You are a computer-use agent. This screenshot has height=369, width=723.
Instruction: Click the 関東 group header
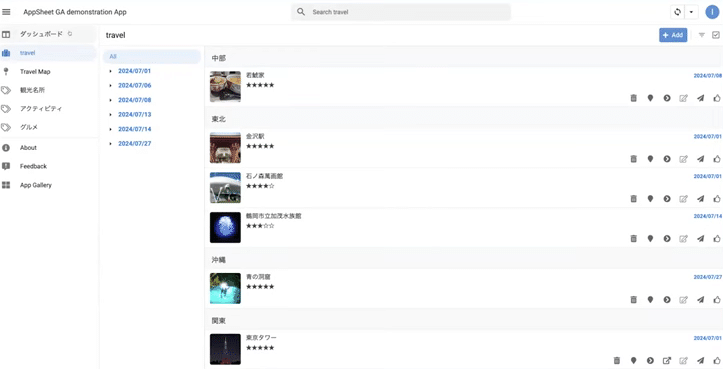[463, 321]
